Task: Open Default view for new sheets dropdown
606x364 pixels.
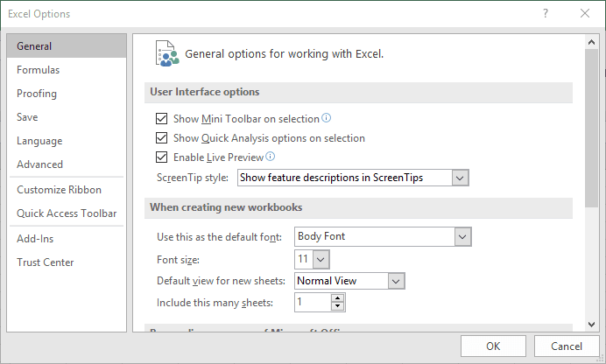Action: pyautogui.click(x=396, y=281)
